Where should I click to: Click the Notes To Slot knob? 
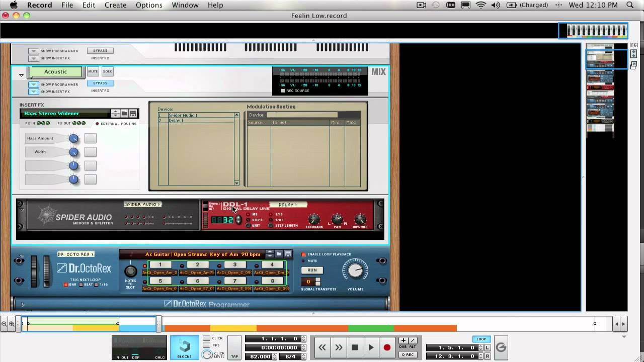[130, 271]
